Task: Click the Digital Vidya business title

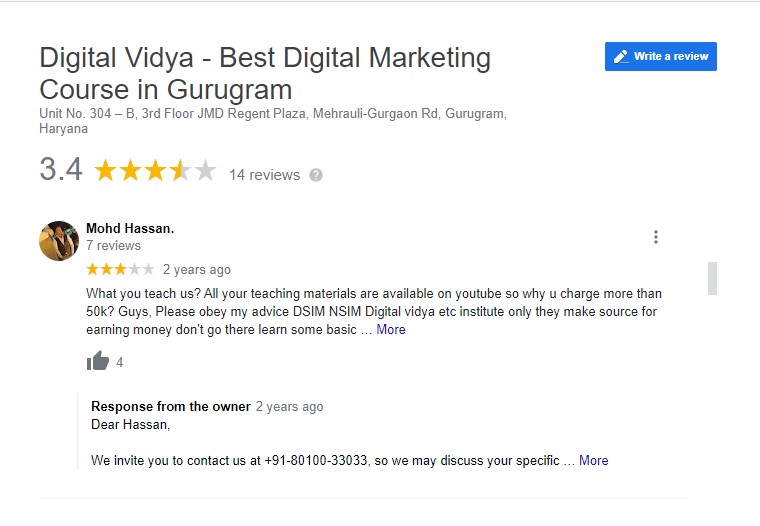Action: (265, 73)
